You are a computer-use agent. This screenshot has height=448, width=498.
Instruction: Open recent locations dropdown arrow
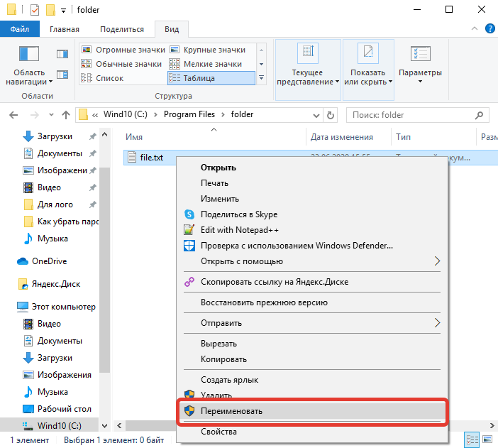click(51, 115)
